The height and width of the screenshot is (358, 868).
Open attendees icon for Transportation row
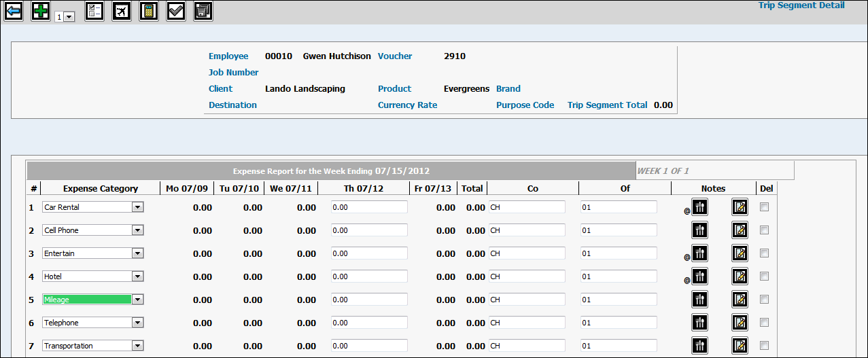[700, 346]
